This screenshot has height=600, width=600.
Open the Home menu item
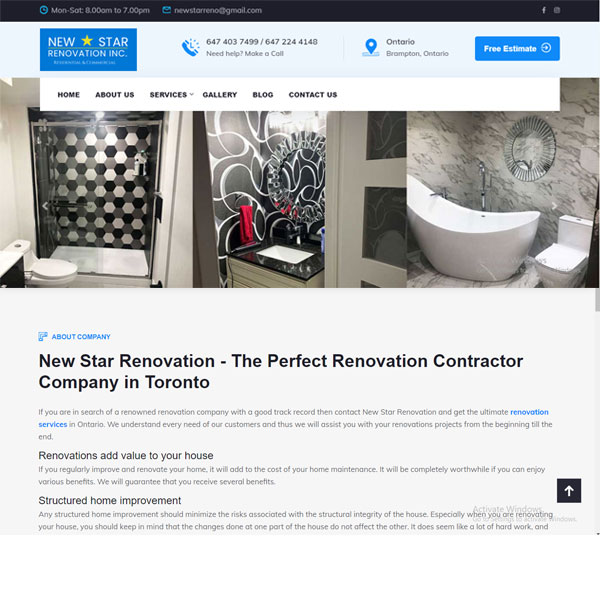click(x=68, y=95)
